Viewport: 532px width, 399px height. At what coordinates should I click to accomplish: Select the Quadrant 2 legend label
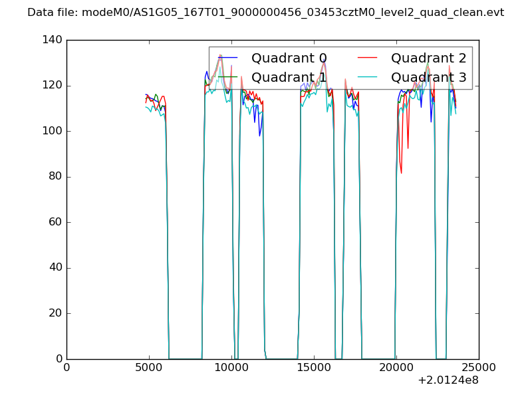(428, 59)
